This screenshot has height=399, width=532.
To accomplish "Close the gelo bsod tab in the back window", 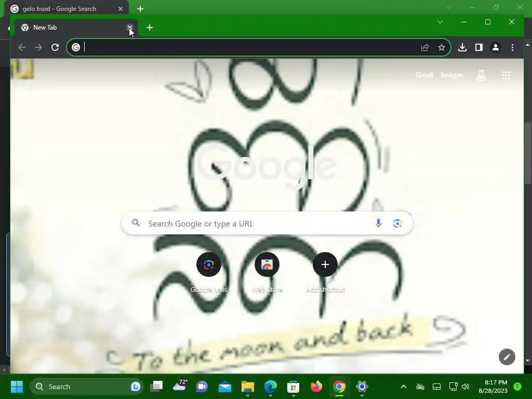I will point(121,9).
